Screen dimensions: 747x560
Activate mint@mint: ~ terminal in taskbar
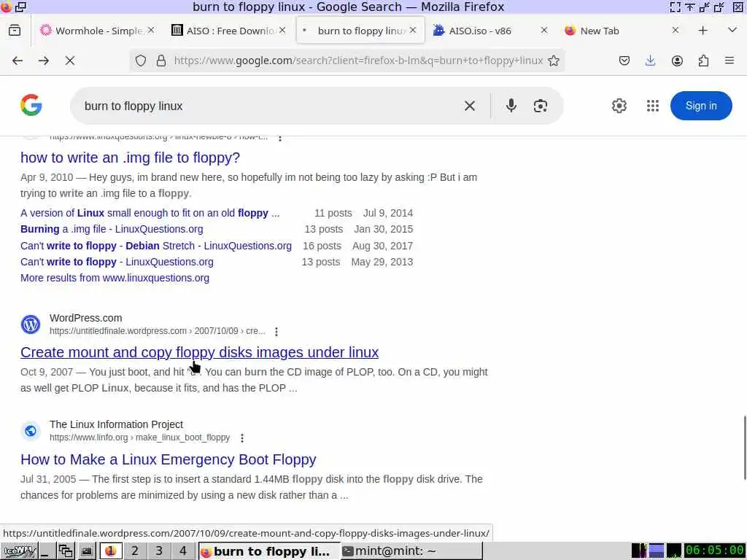coord(411,551)
